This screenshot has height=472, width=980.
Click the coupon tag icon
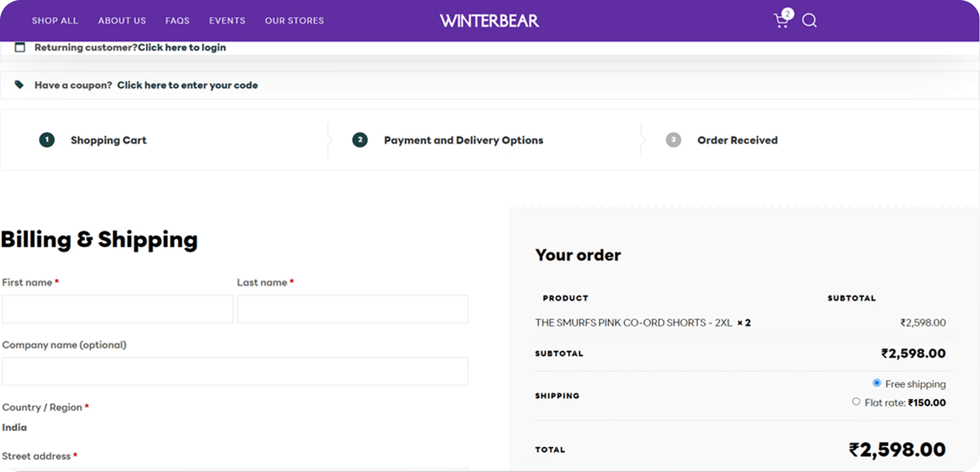[x=19, y=84]
